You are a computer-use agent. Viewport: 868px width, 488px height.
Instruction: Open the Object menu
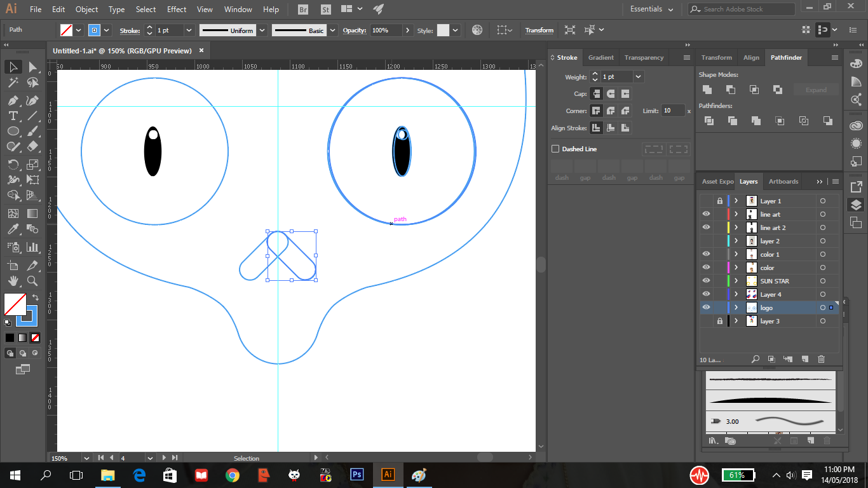coord(86,10)
